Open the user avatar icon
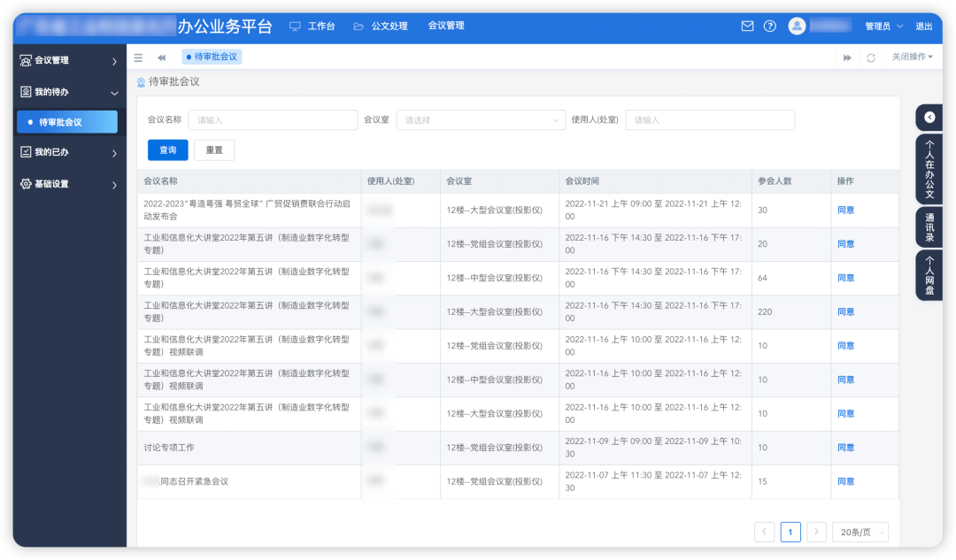956x560 pixels. click(x=797, y=25)
